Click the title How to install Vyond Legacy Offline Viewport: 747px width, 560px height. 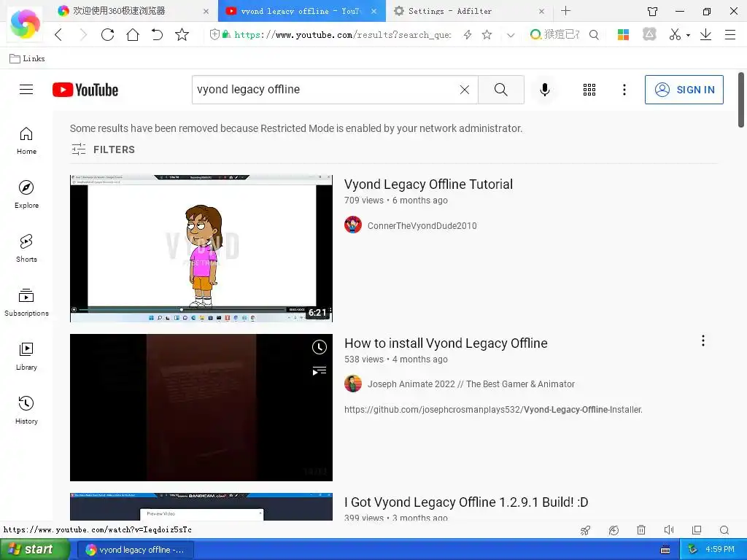point(446,343)
